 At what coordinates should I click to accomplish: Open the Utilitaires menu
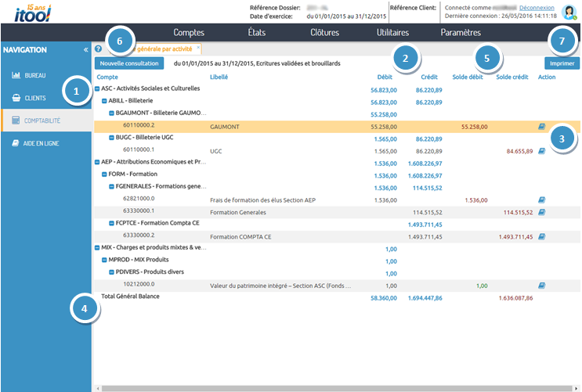click(x=392, y=33)
